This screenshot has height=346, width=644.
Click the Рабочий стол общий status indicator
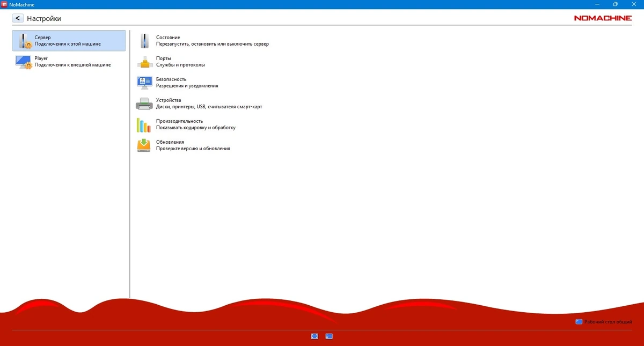coord(603,322)
